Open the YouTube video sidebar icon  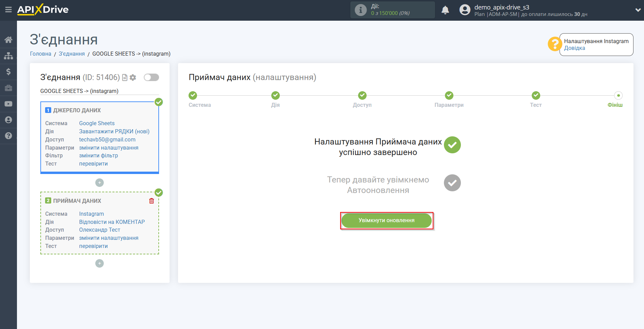(x=8, y=104)
